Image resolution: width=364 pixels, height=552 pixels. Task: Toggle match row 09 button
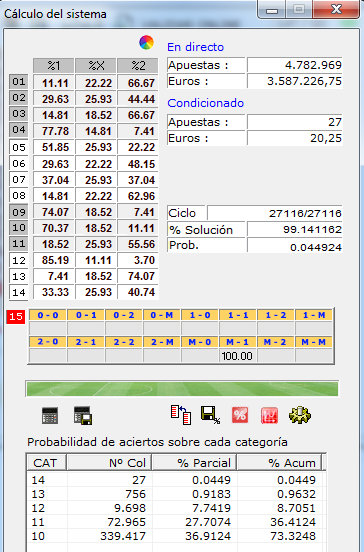tap(19, 212)
